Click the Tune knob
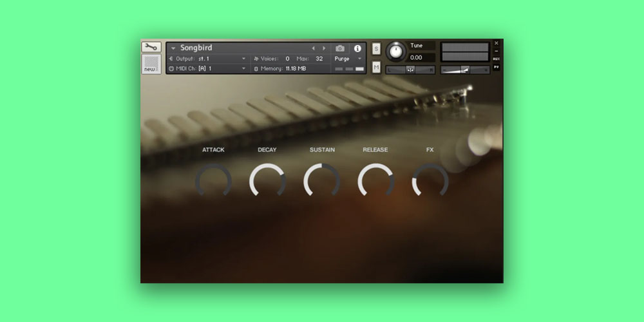 pyautogui.click(x=395, y=51)
